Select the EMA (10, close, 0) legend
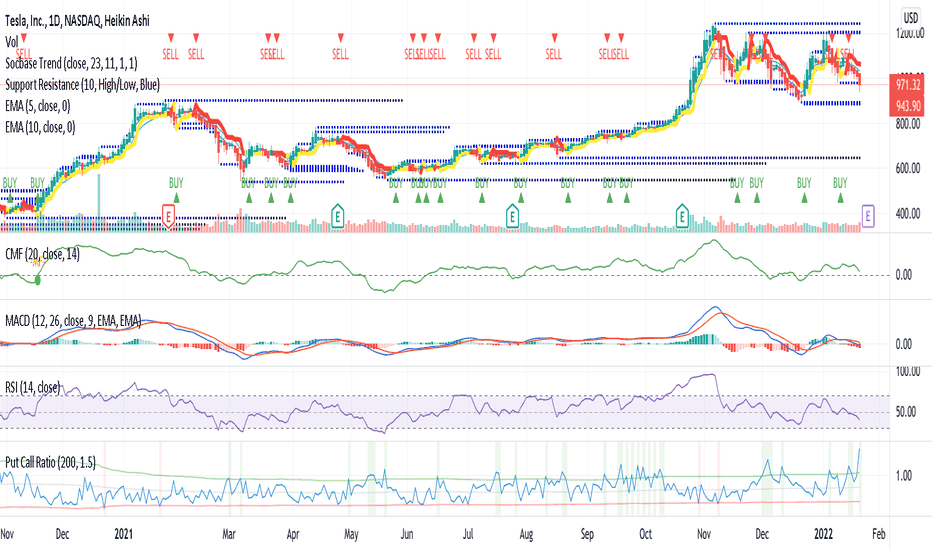This screenshot has width=932, height=550. pos(40,127)
